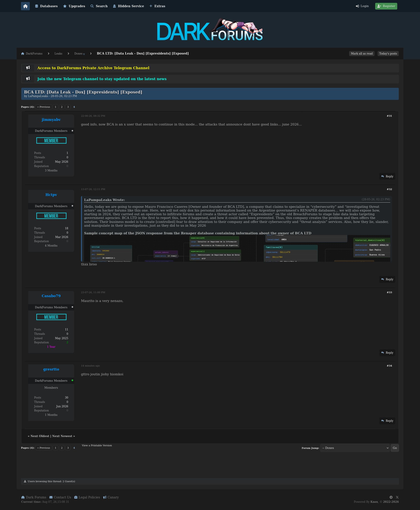Reply to jimmyabv's post #31

pos(387,176)
